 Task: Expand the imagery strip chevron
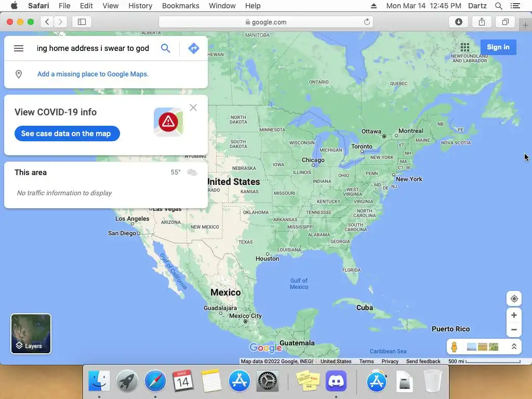pyautogui.click(x=514, y=347)
